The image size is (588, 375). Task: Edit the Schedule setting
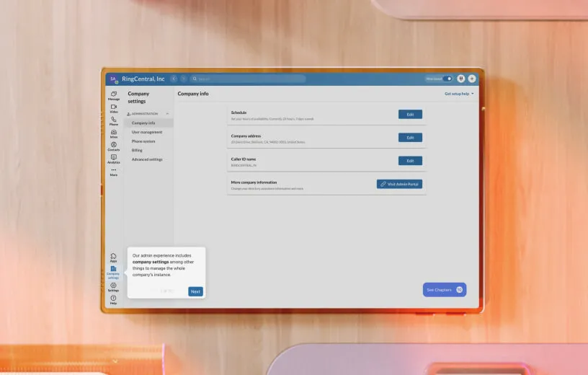pyautogui.click(x=410, y=115)
